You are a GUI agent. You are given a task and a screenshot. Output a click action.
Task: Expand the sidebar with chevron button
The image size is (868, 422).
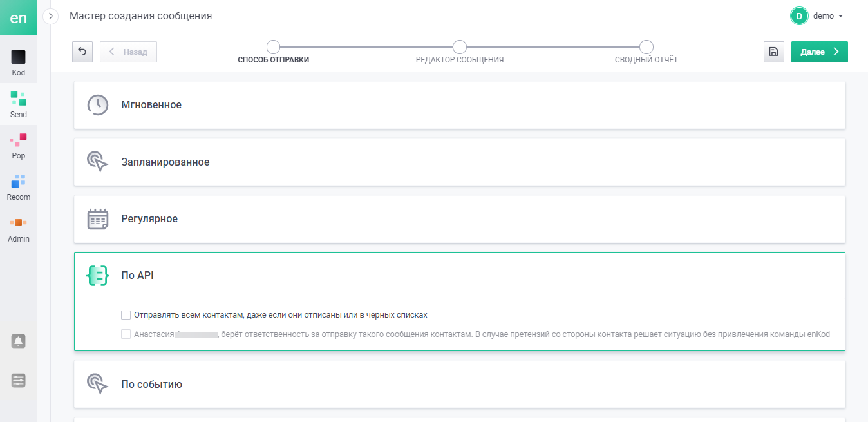[x=51, y=16]
